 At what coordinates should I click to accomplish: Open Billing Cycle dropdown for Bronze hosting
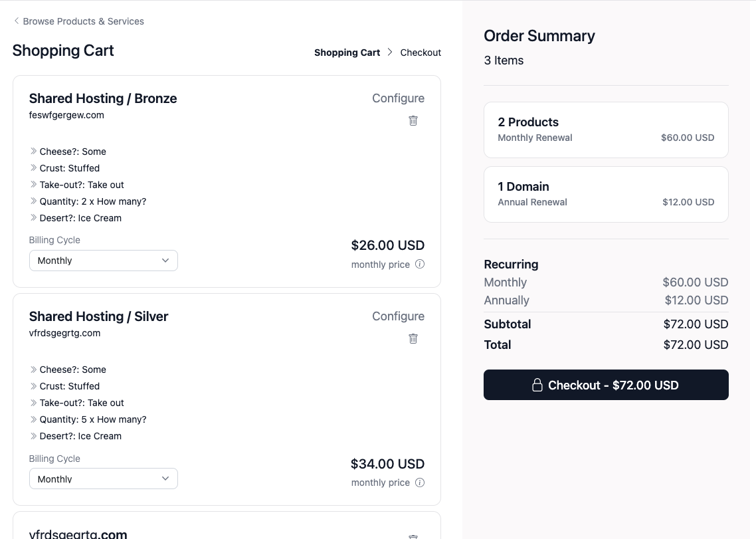[104, 261]
